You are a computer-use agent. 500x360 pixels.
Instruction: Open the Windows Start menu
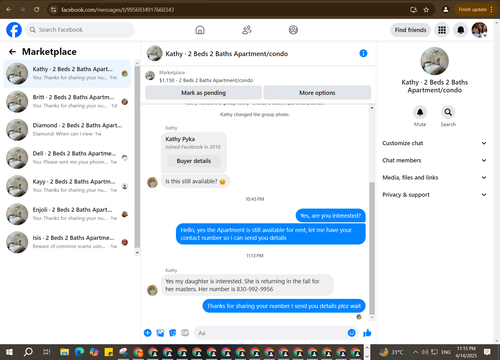(x=9, y=352)
